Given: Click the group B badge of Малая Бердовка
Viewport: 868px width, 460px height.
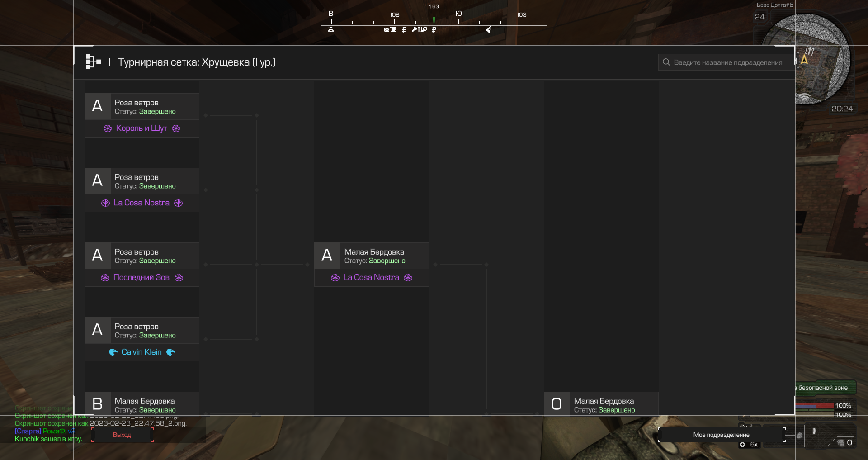Looking at the screenshot, I should [x=97, y=404].
